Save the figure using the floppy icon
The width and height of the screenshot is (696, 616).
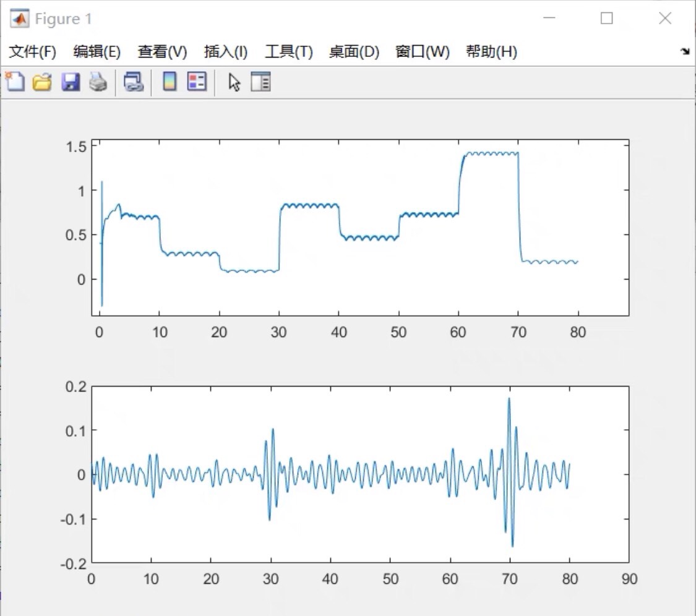tap(71, 82)
